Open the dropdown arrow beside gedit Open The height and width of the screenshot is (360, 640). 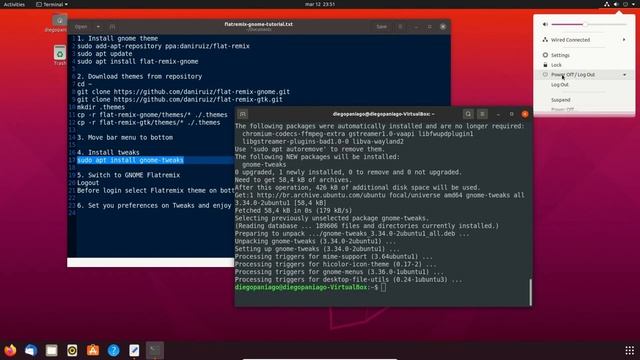pyautogui.click(x=98, y=27)
